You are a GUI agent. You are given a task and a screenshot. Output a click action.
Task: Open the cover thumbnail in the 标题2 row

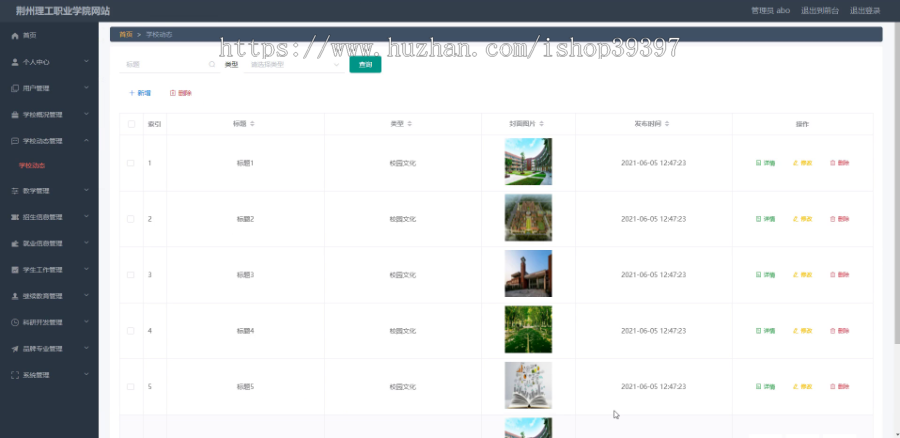click(528, 218)
